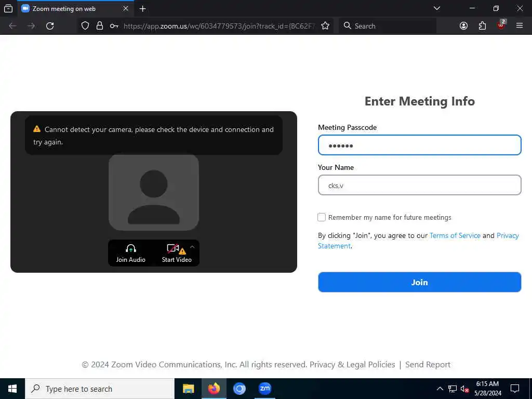Viewport: 532px width, 399px height.
Task: Click the Type here to search box
Action: point(100,389)
